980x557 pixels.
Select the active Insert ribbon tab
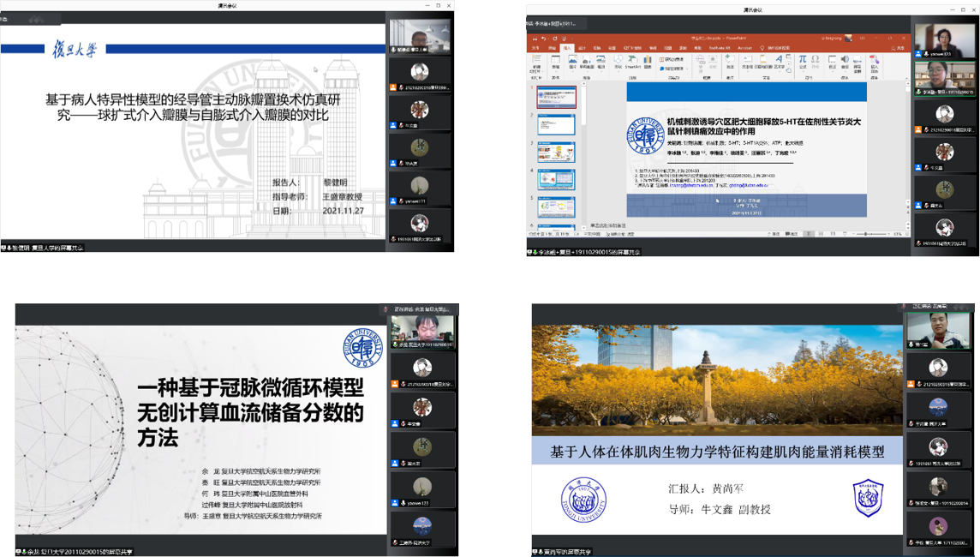click(x=567, y=47)
